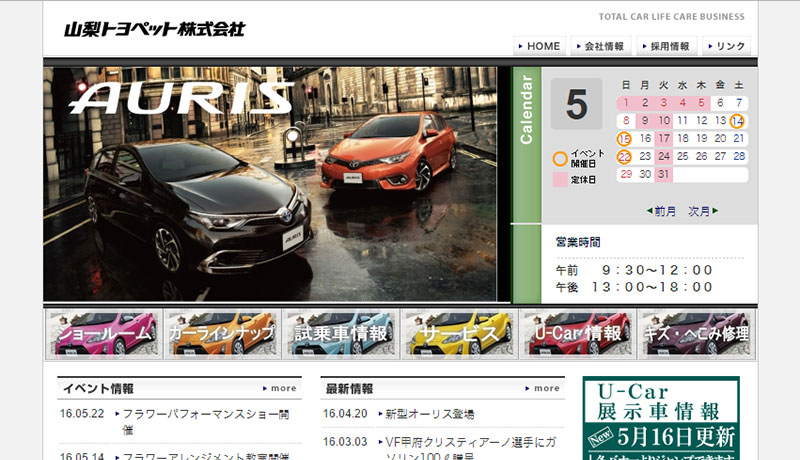The image size is (800, 460).
Task: Open the 採用情報 menu item
Action: (x=666, y=46)
